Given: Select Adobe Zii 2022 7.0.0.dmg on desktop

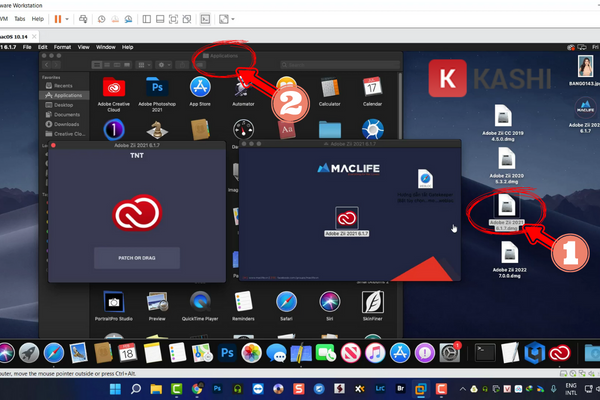Looking at the screenshot, I should pos(509,259).
